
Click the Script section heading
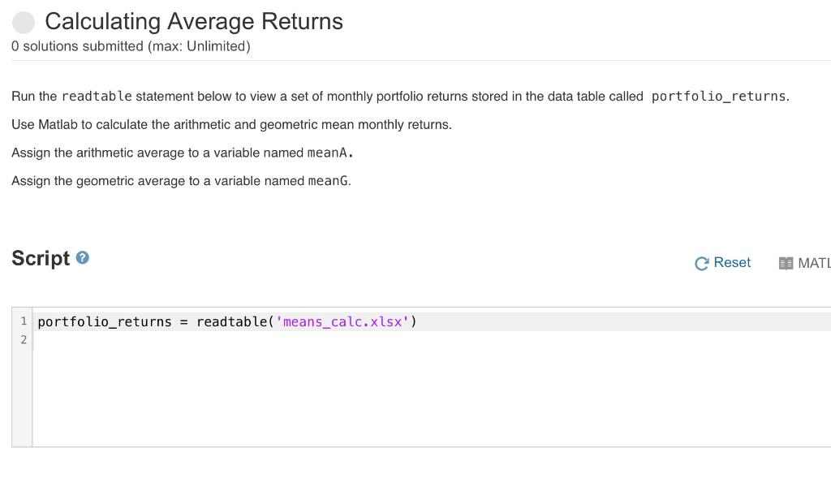tap(41, 258)
